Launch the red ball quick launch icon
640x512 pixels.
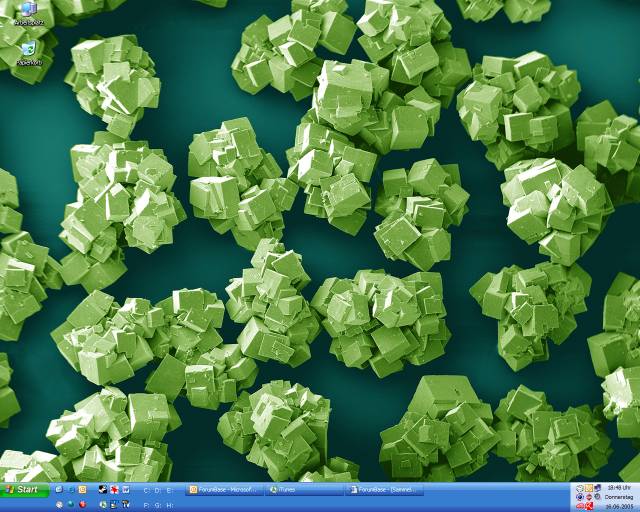82,504
